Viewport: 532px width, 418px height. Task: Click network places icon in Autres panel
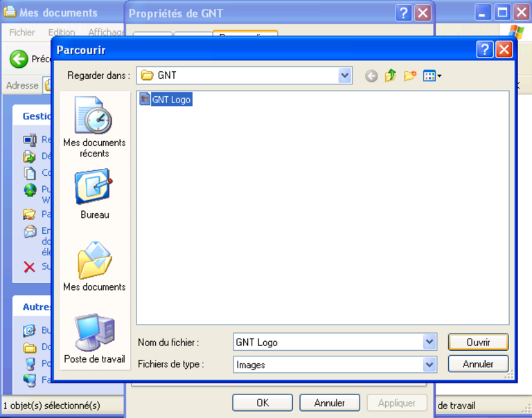(30, 381)
